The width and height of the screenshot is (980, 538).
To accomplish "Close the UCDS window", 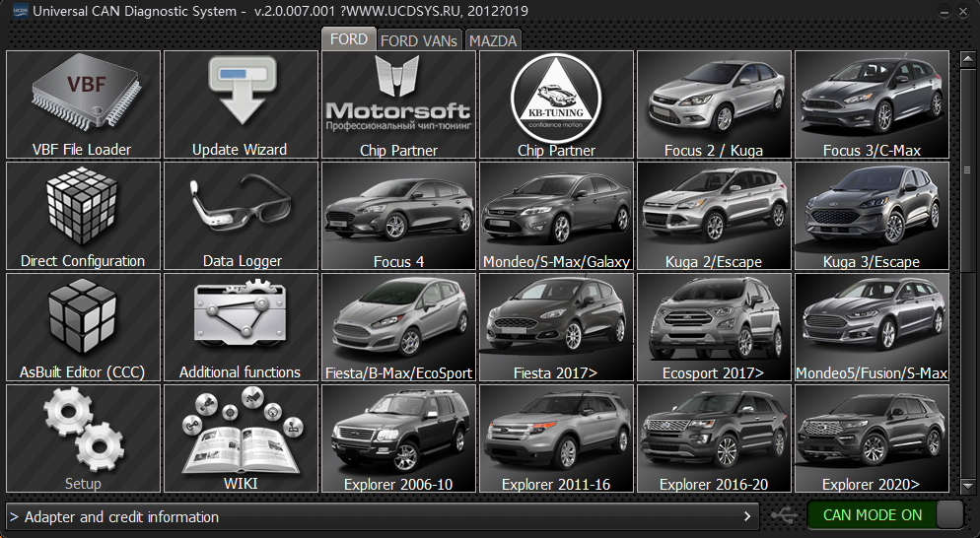I will (x=962, y=12).
